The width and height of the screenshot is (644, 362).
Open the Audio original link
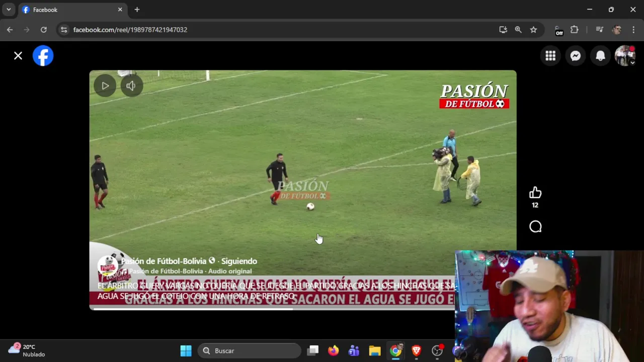pos(230,271)
